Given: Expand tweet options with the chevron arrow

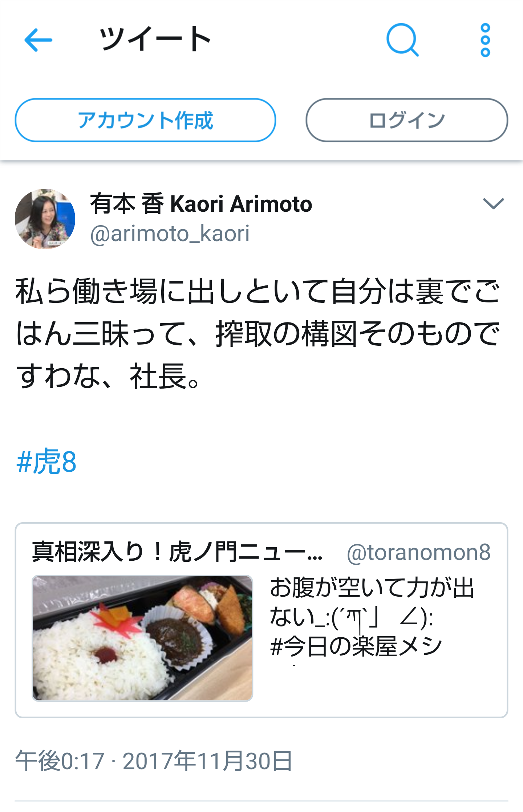Looking at the screenshot, I should pyautogui.click(x=494, y=203).
